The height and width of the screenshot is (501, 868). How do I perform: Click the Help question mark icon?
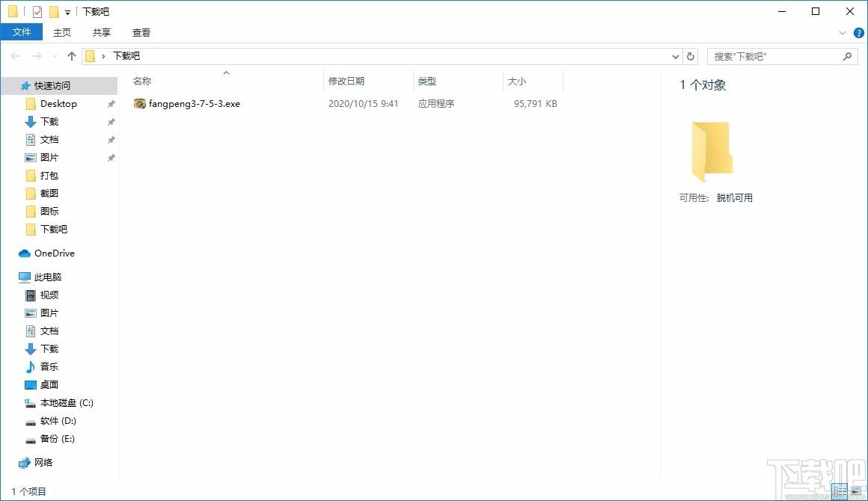tap(859, 33)
